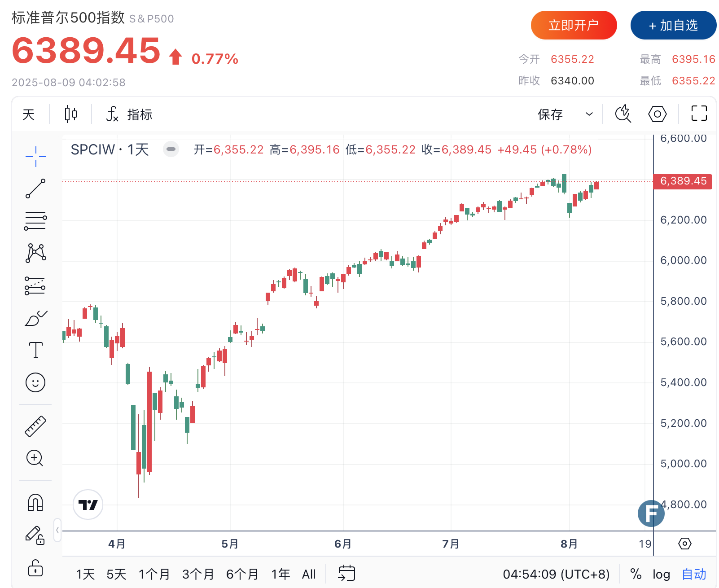This screenshot has height=588, width=719.
Task: Toggle logarithmic scale with log
Action: pyautogui.click(x=661, y=574)
